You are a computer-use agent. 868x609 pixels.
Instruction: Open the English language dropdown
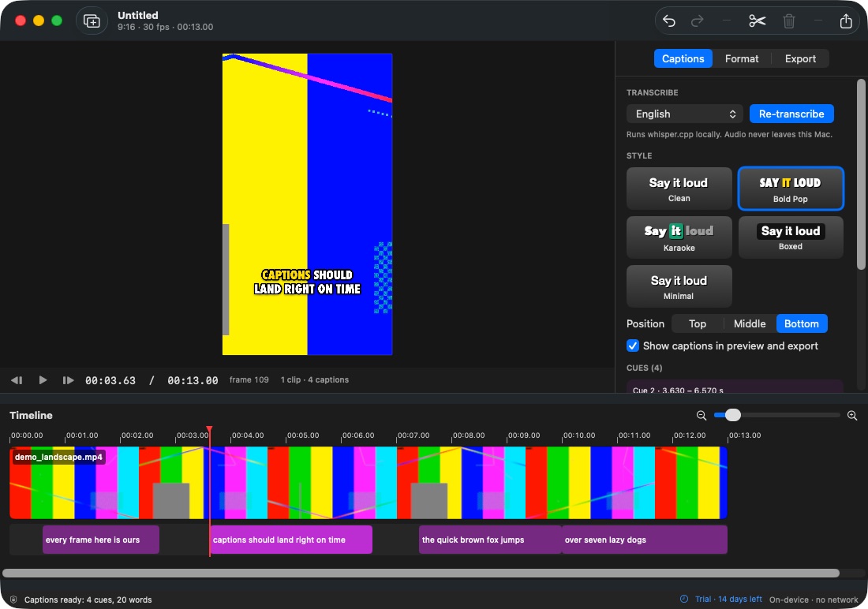coord(685,114)
